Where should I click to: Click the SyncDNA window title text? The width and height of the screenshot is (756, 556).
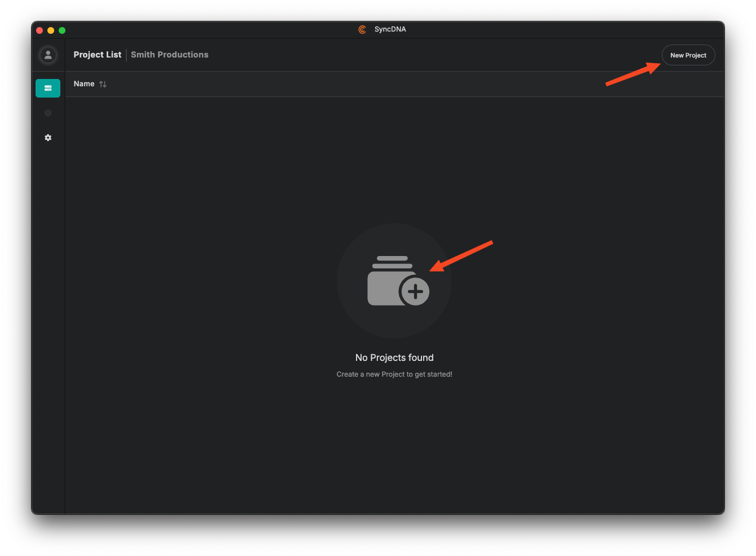coord(390,29)
